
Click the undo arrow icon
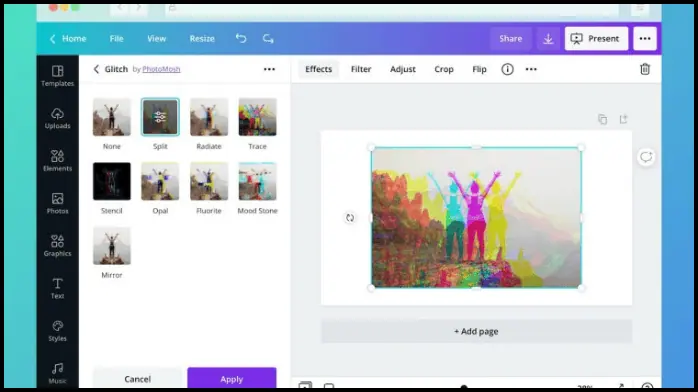coord(241,38)
